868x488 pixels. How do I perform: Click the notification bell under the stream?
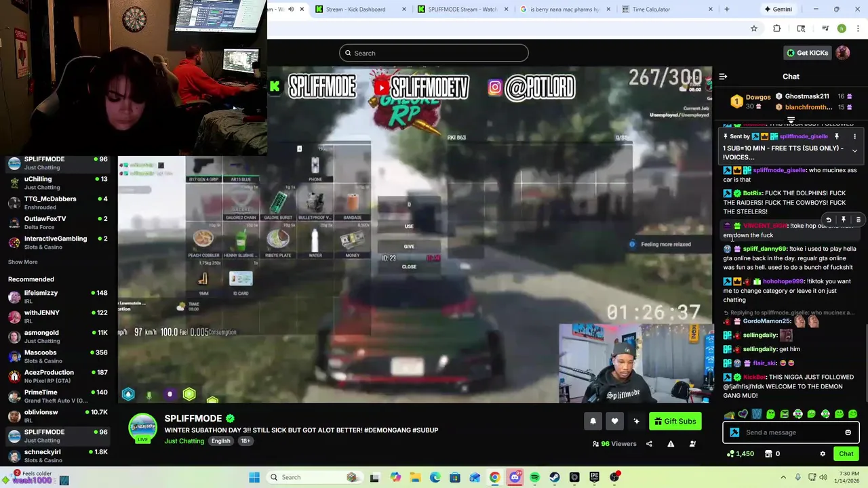[x=593, y=421]
